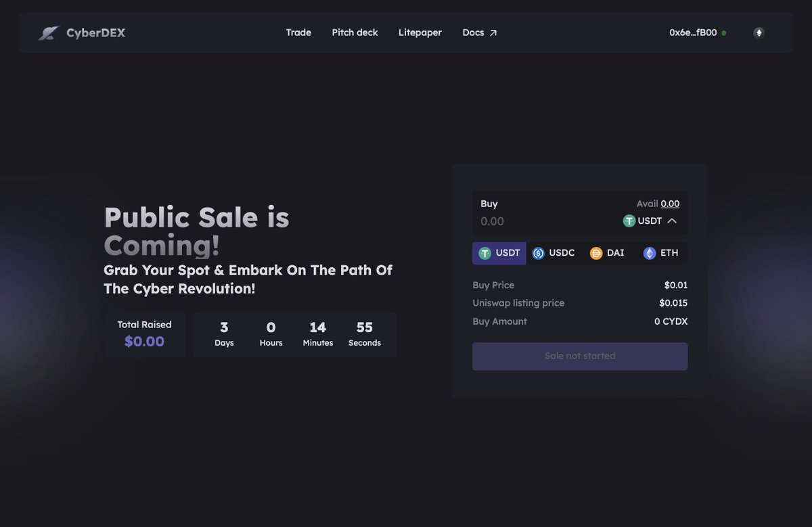Click the Uniswap listing price $0.015
Image resolution: width=812 pixels, height=527 pixels.
[673, 303]
